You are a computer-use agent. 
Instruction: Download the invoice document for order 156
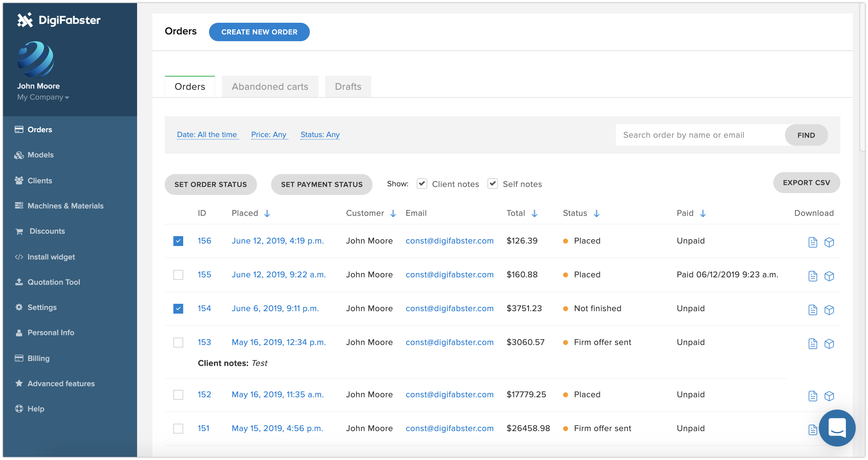pos(813,242)
